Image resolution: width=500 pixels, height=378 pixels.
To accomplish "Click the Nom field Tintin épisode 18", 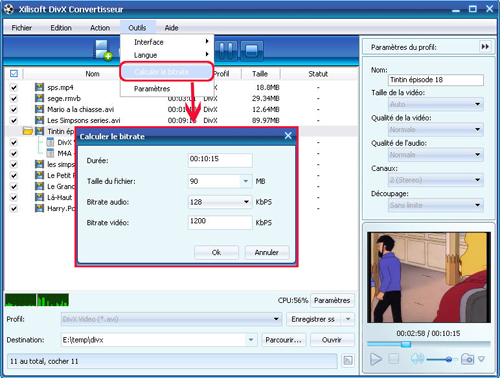I will click(436, 80).
